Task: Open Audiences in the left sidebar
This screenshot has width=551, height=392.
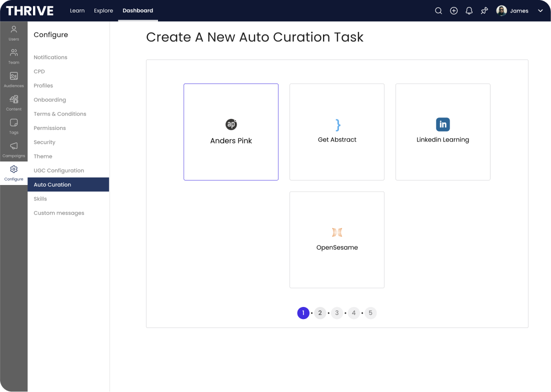Action: coord(13,79)
